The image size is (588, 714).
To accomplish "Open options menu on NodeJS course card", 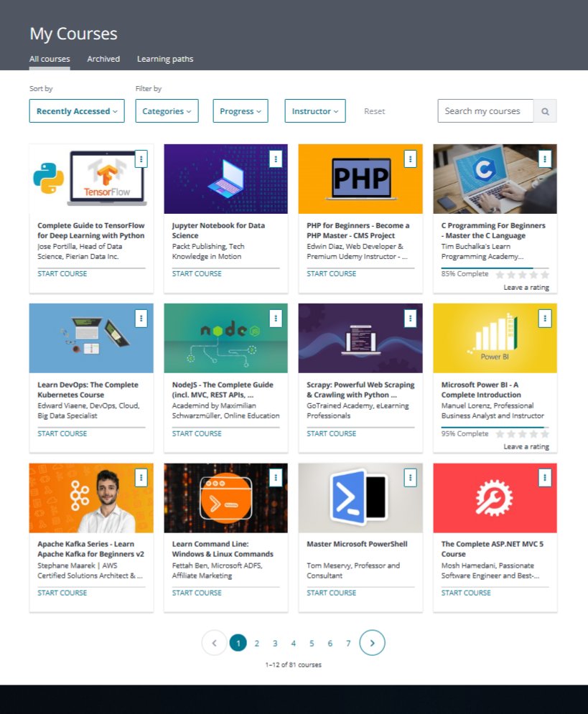I will (x=276, y=319).
